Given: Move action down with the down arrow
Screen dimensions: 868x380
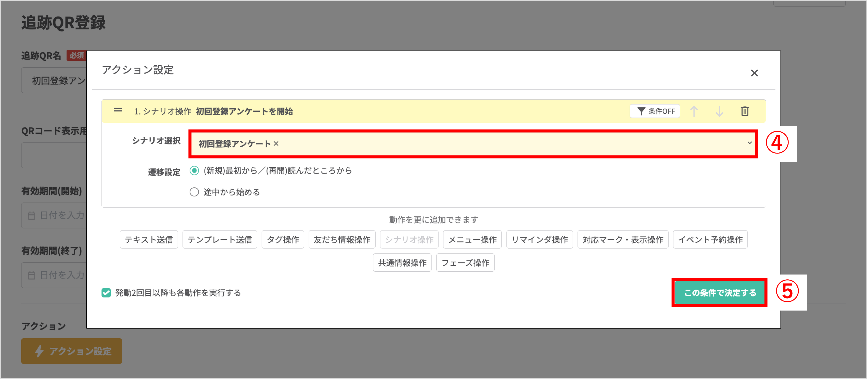Looking at the screenshot, I should point(719,111).
